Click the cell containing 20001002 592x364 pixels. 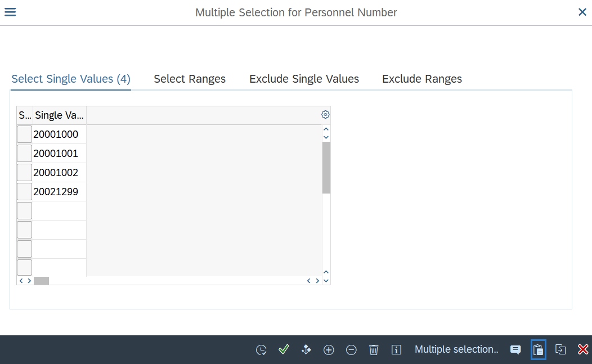(56, 172)
